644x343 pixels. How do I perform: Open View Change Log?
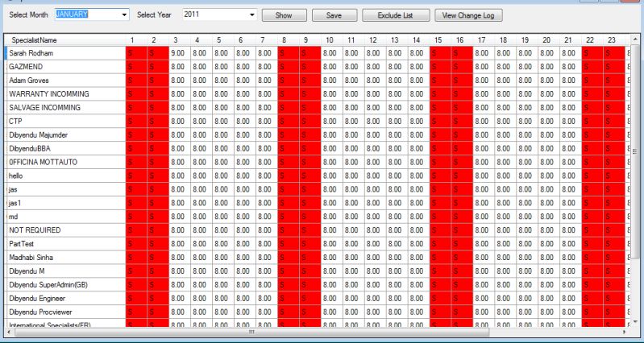tap(468, 15)
